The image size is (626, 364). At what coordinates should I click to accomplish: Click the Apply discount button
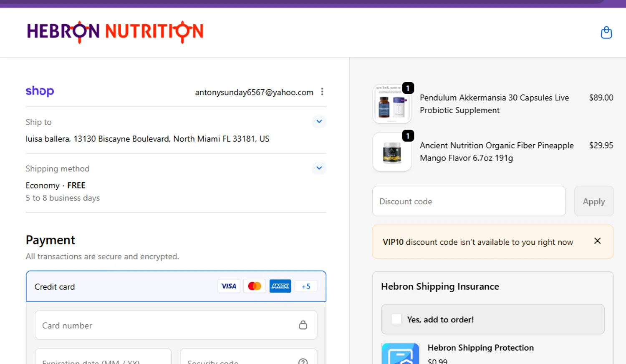coord(594,201)
